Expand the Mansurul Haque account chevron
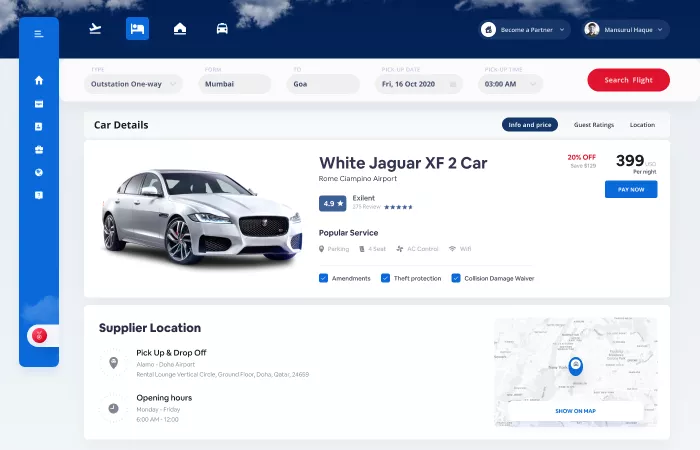Image resolution: width=700 pixels, height=450 pixels. (x=660, y=30)
